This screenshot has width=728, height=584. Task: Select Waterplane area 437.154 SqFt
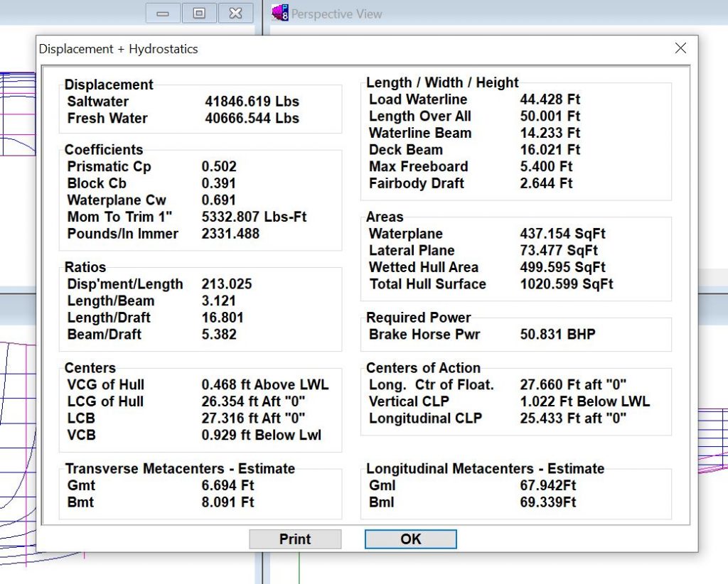(563, 233)
